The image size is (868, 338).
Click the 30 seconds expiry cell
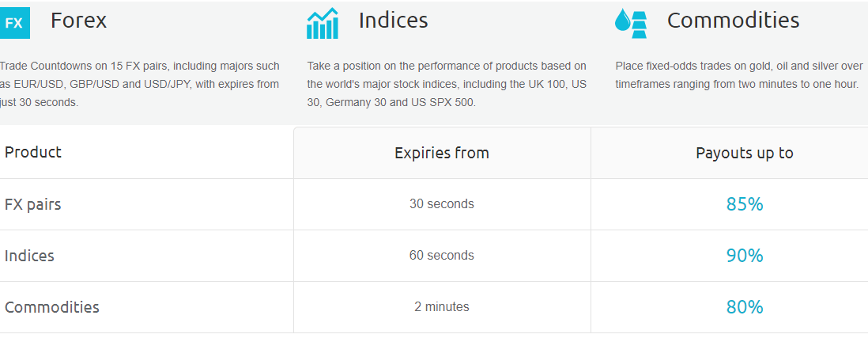point(441,204)
